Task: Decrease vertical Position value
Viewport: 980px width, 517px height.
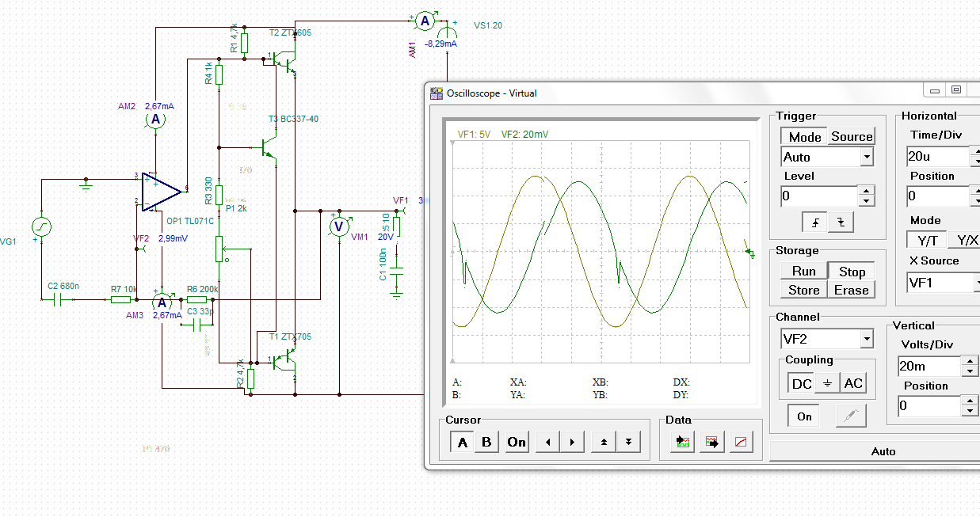Action: [970, 412]
